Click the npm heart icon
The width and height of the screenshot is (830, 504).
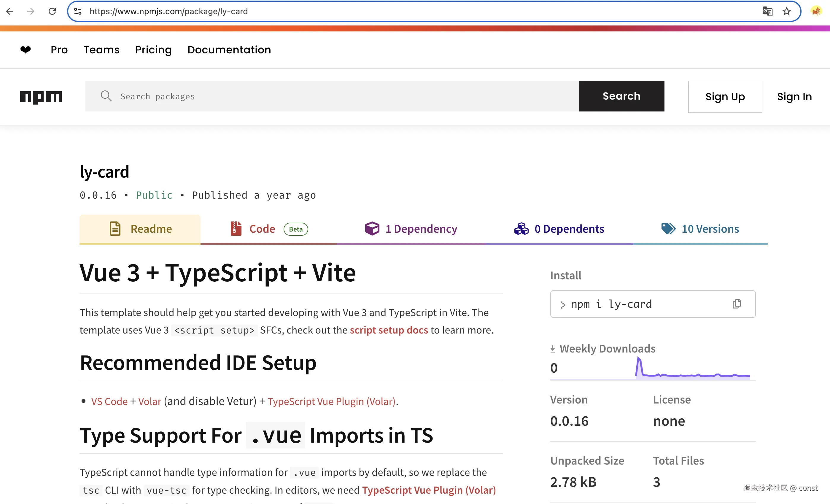tap(26, 50)
